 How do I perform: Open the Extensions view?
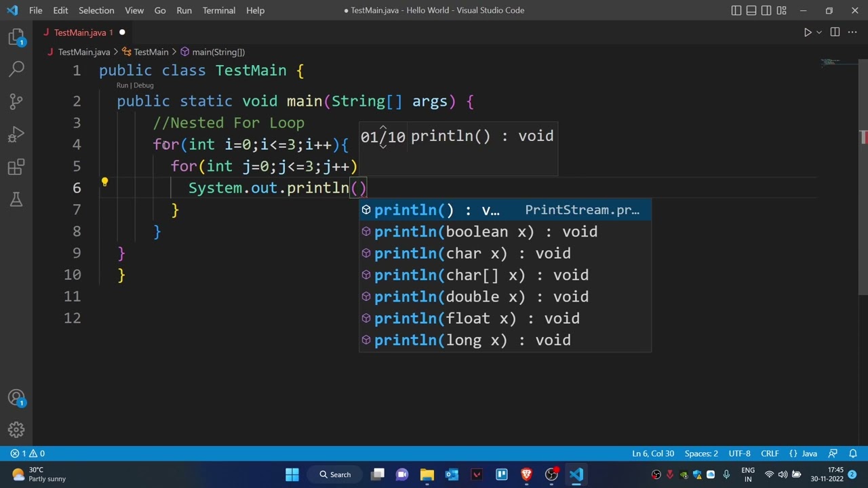click(x=16, y=167)
